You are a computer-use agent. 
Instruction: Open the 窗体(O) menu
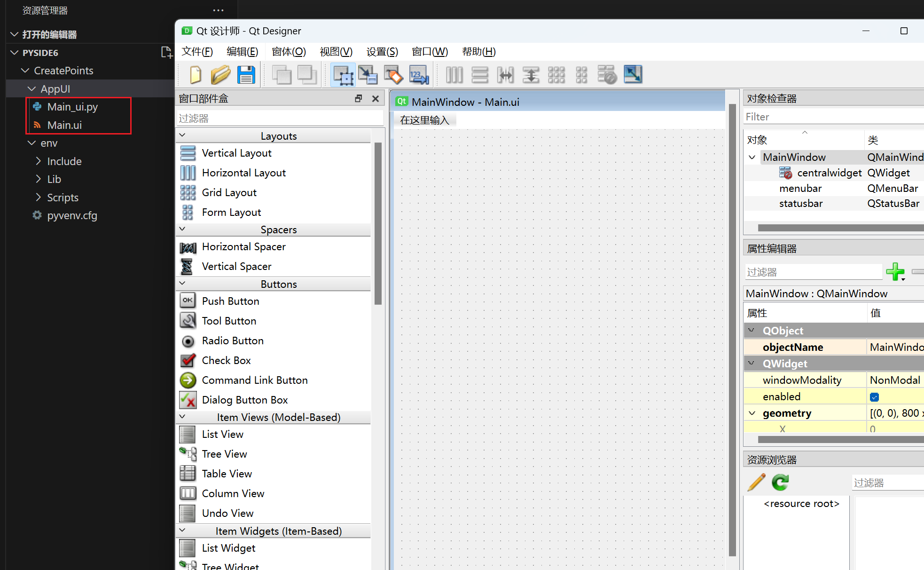288,52
